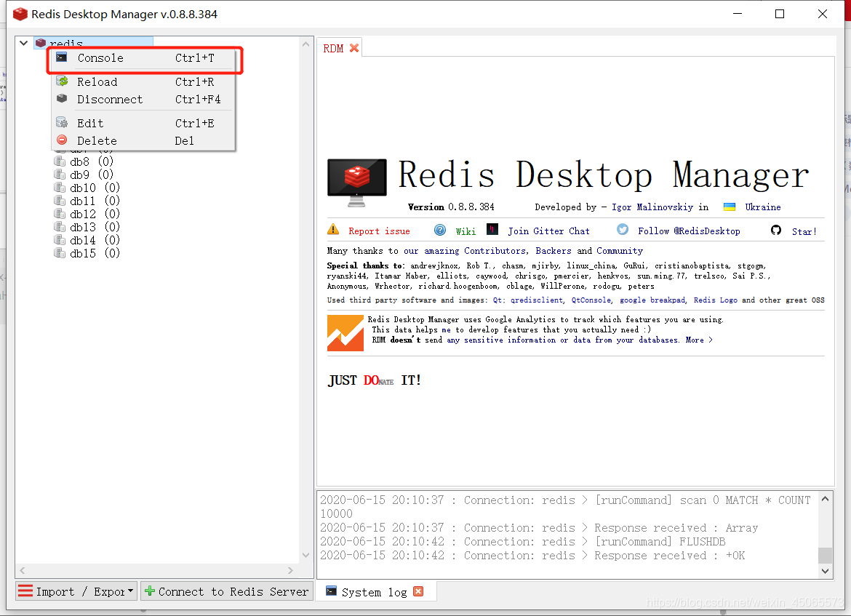Image resolution: width=851 pixels, height=616 pixels.
Task: Close the RDM tab
Action: tap(354, 48)
